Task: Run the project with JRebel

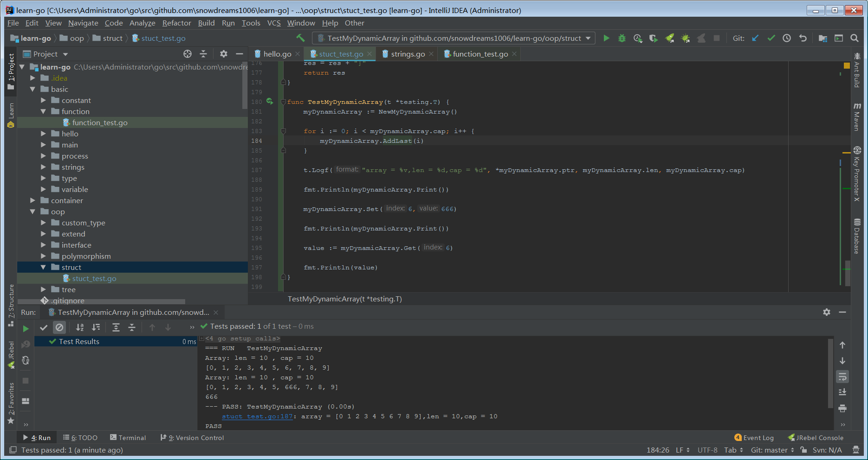Action: coord(669,38)
